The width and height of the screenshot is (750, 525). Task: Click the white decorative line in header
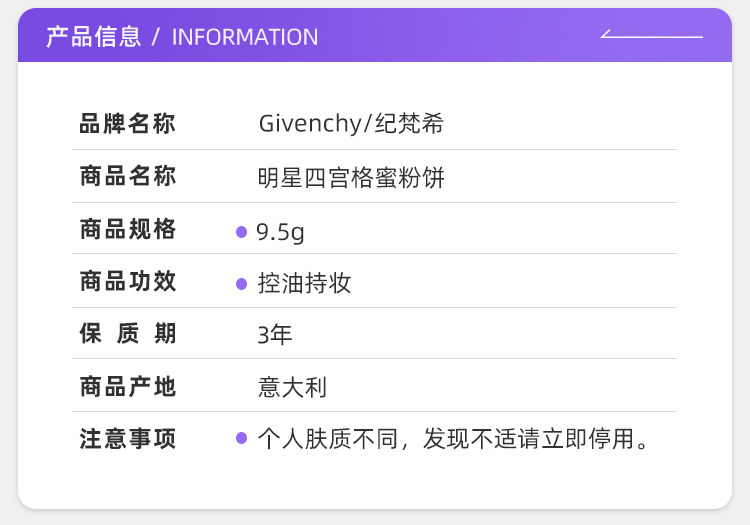click(652, 36)
